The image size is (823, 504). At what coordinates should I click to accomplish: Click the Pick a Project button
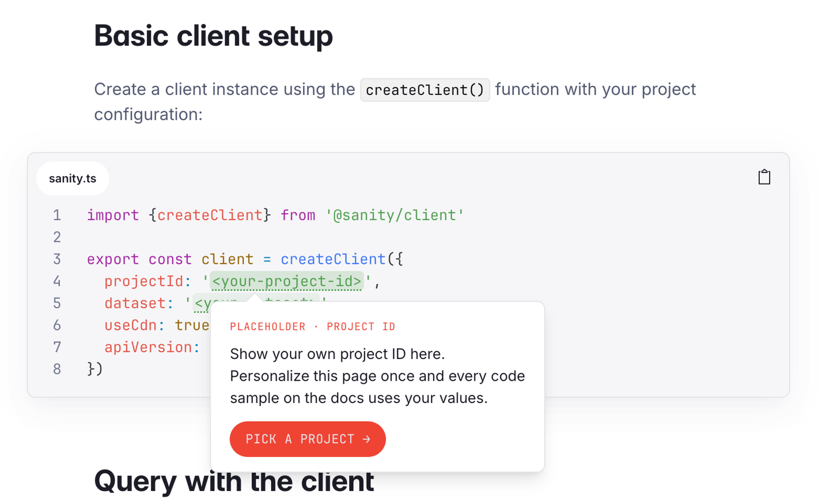[x=308, y=439]
